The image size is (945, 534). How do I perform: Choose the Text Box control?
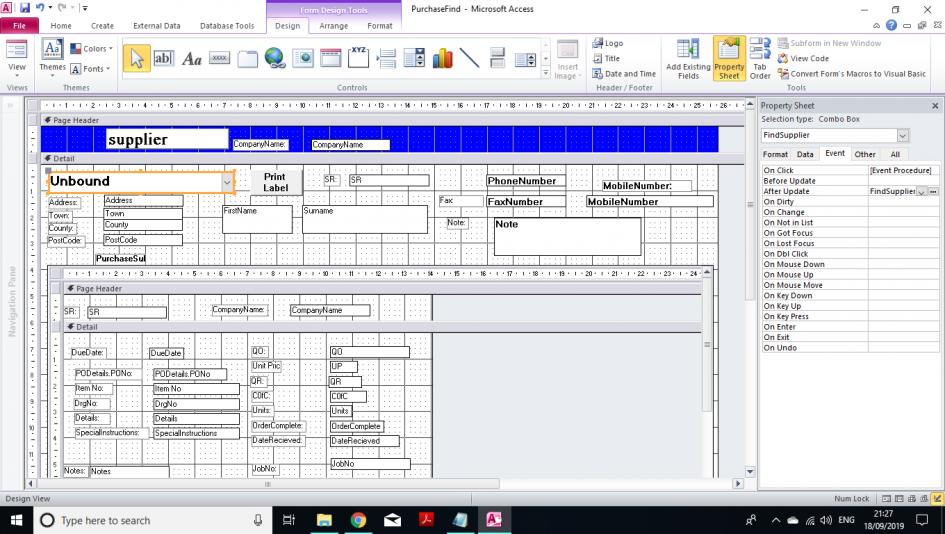tap(163, 58)
